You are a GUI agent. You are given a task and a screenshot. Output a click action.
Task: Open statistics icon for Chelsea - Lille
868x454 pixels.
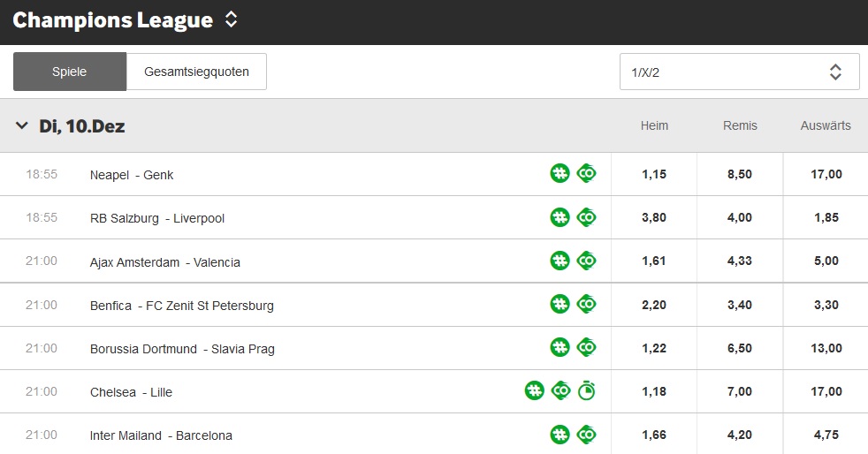click(x=534, y=391)
